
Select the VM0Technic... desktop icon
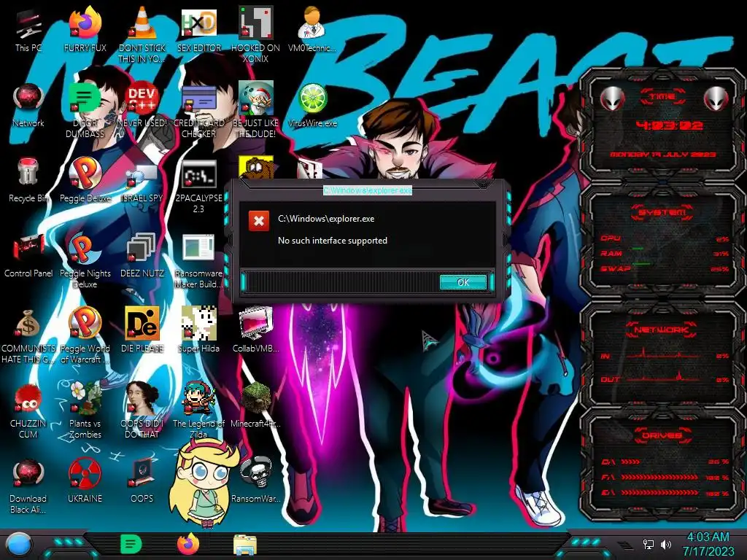(x=312, y=29)
